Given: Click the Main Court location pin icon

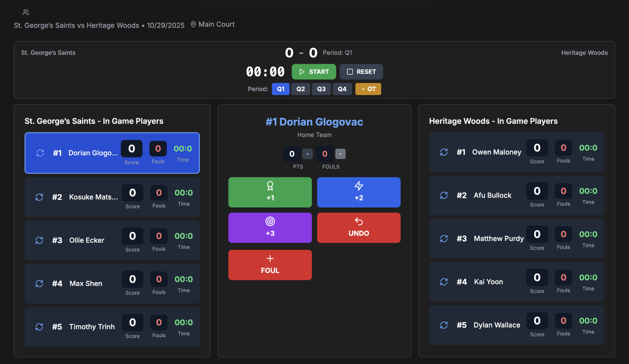Looking at the screenshot, I should click(x=193, y=24).
